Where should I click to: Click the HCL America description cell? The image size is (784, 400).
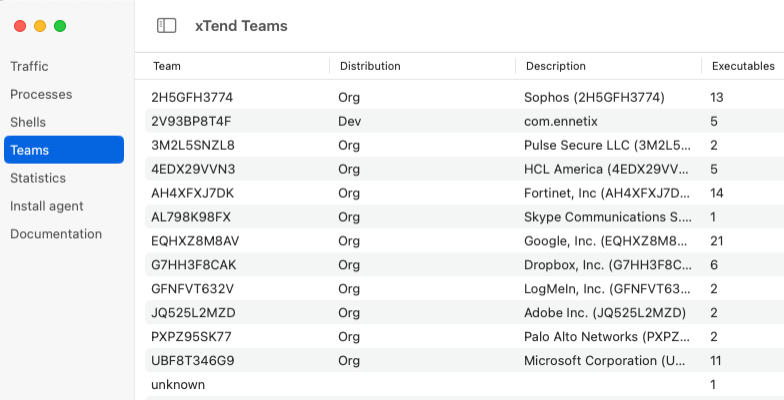coord(606,169)
